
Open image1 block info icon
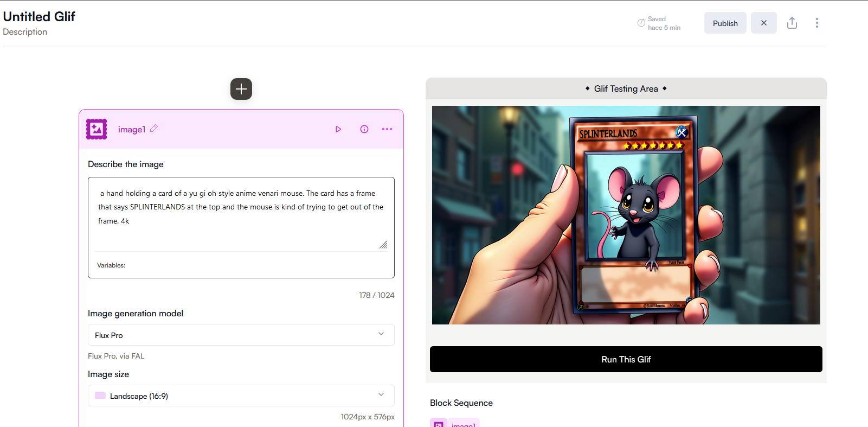(x=364, y=129)
